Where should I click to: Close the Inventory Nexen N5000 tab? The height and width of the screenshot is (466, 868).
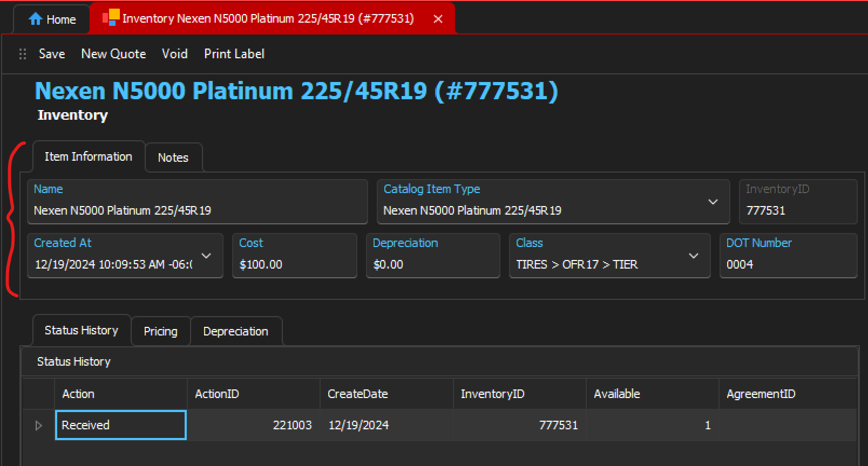tap(438, 19)
